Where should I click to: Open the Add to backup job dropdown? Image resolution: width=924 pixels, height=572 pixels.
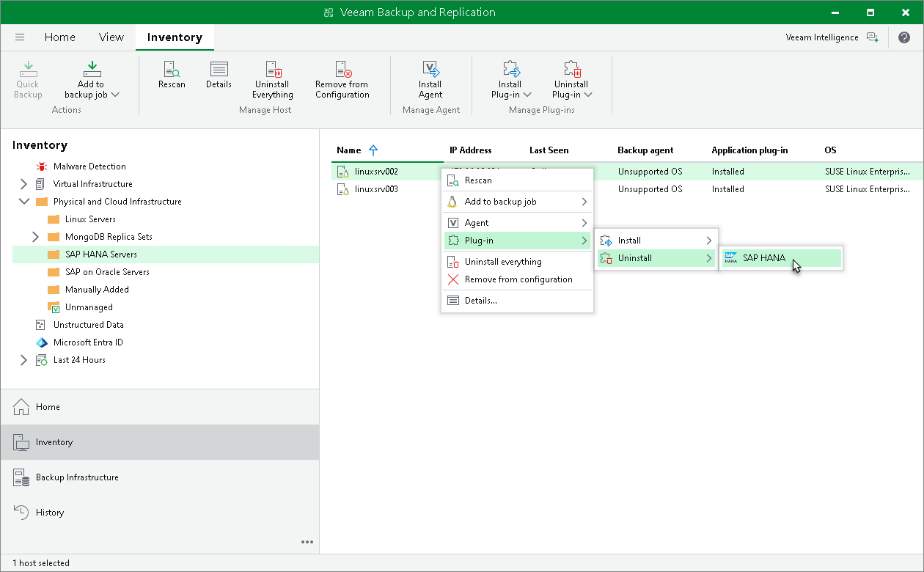click(92, 80)
